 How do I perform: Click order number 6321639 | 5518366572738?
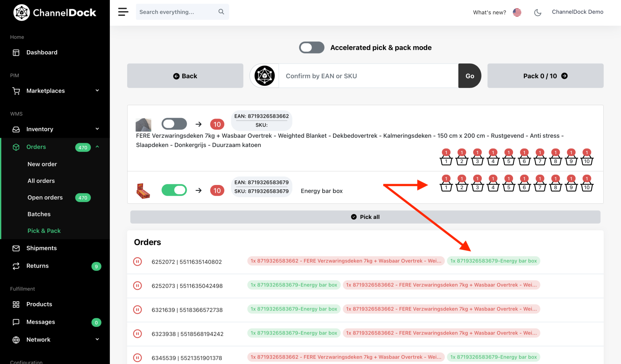point(187,310)
